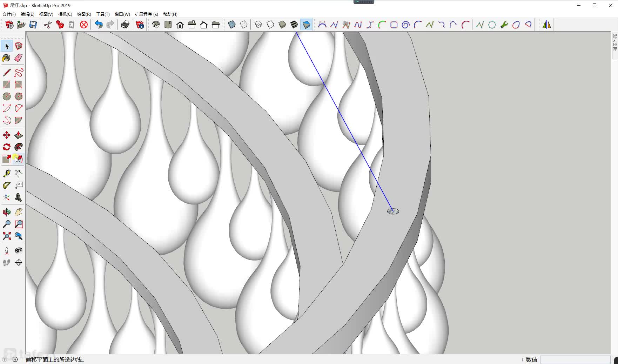Select the Offset tool
The image size is (618, 364).
pyautogui.click(x=19, y=159)
